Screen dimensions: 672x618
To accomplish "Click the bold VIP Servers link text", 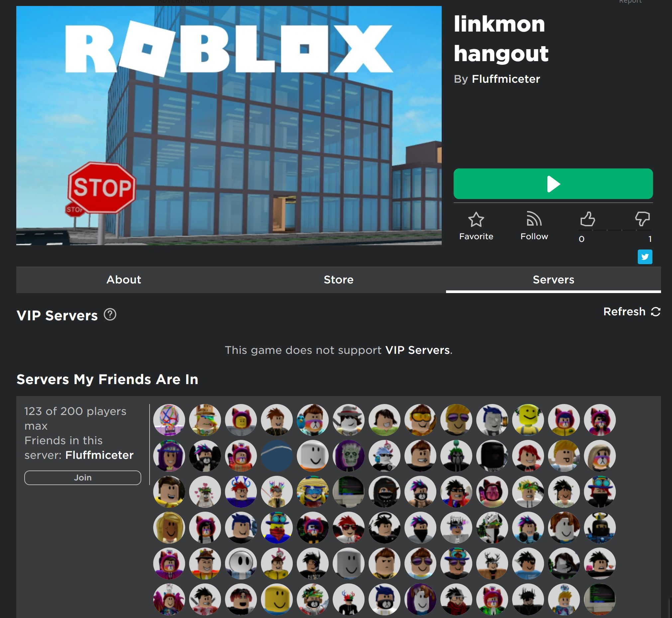I will [417, 350].
